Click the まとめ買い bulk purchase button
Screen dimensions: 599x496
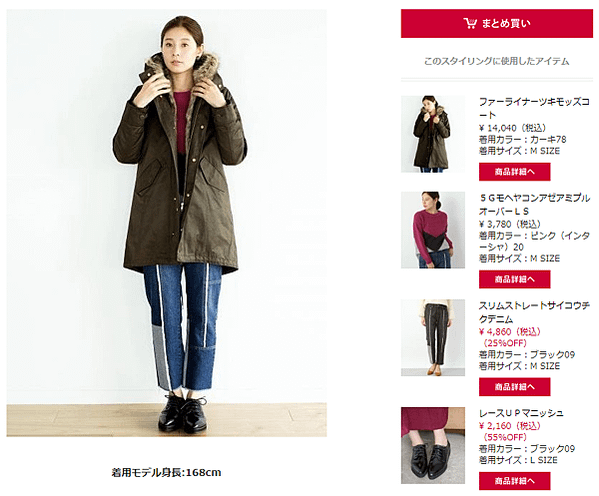497,24
